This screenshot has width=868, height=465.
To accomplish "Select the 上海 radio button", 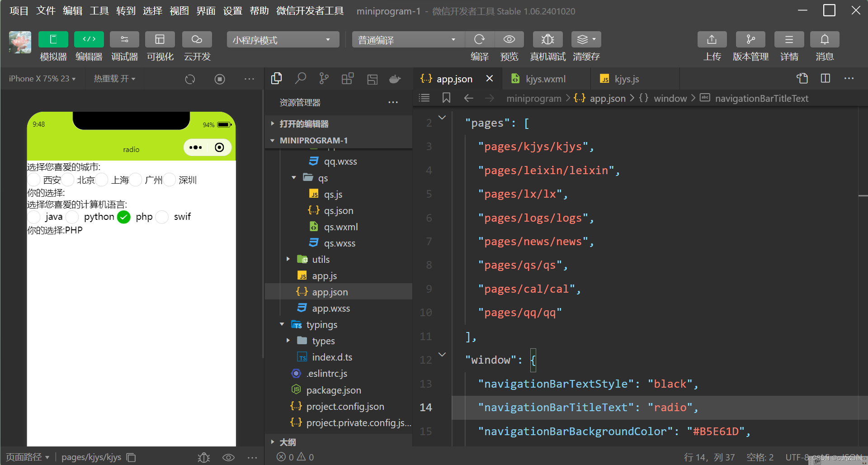I will (102, 180).
